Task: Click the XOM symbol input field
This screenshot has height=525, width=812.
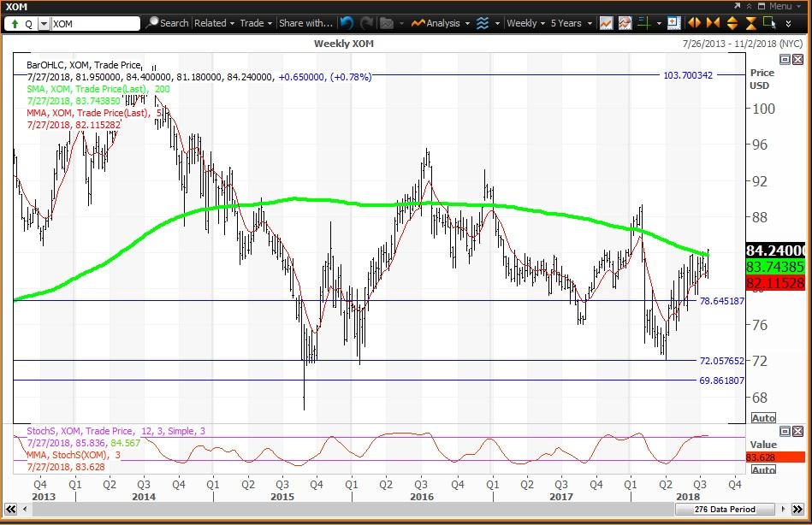Action: click(94, 23)
